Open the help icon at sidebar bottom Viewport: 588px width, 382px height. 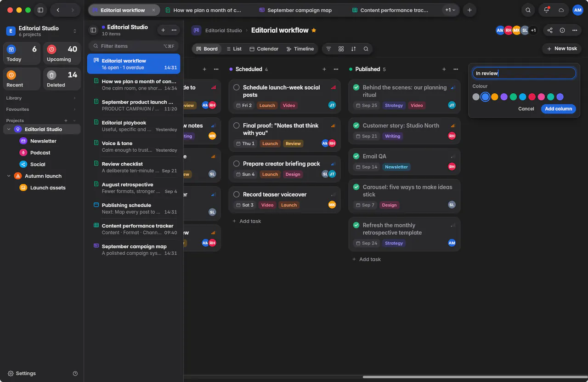(75, 374)
